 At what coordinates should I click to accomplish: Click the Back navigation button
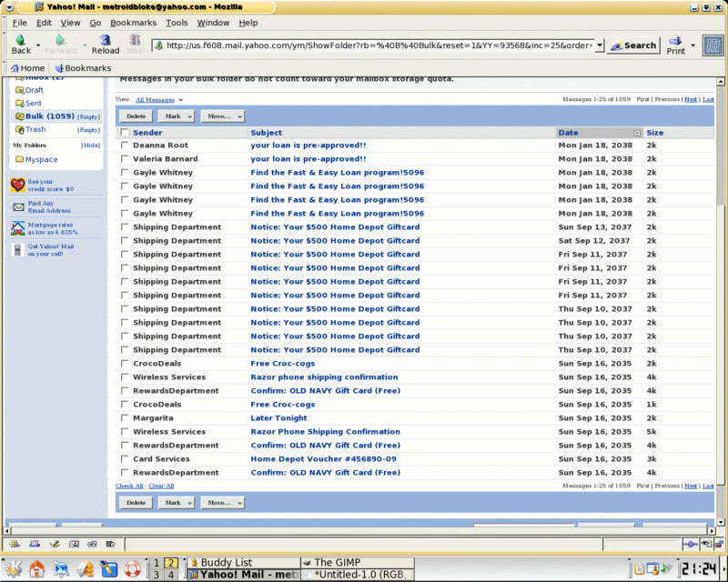[21, 45]
